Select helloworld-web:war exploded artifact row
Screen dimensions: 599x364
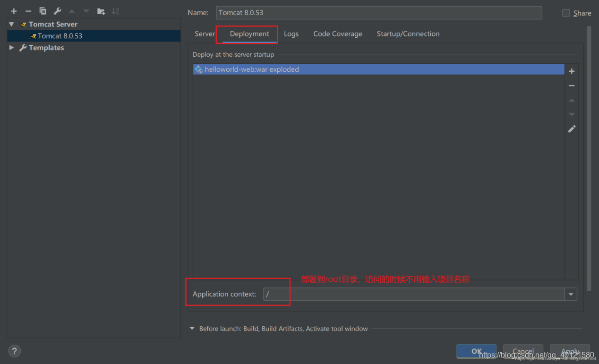coord(379,69)
